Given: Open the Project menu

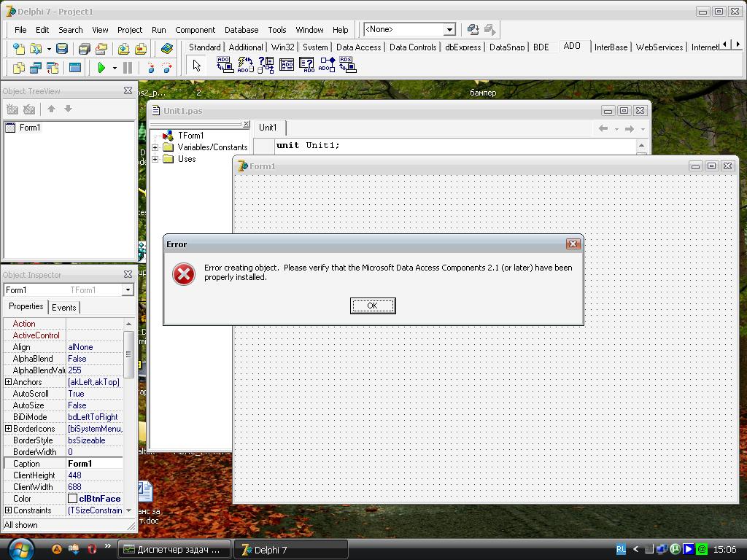Looking at the screenshot, I should 130,29.
